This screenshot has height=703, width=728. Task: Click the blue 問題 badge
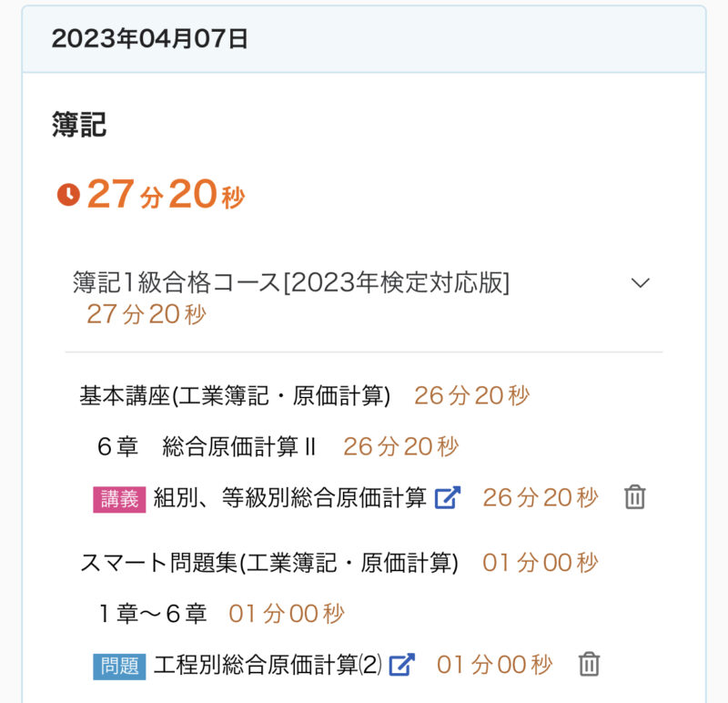119,666
